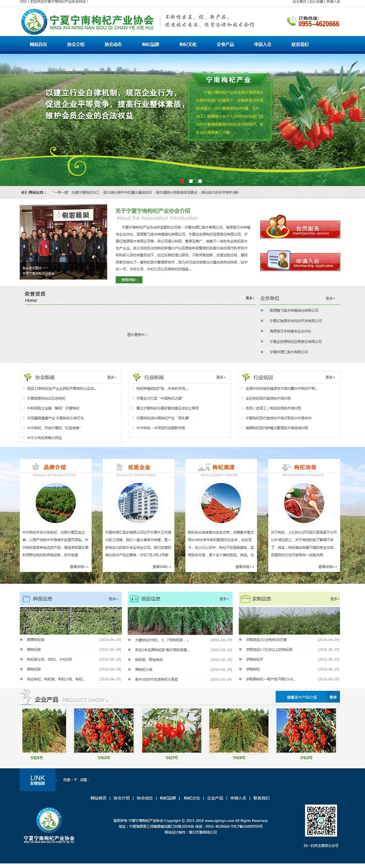Select the third banner slide dot
Screen dimensions: 365x868
pos(200,181)
